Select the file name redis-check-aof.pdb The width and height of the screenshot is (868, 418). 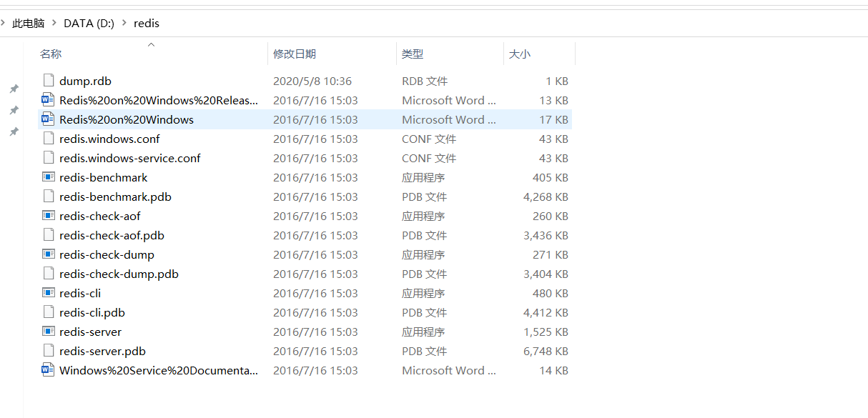[x=112, y=235]
